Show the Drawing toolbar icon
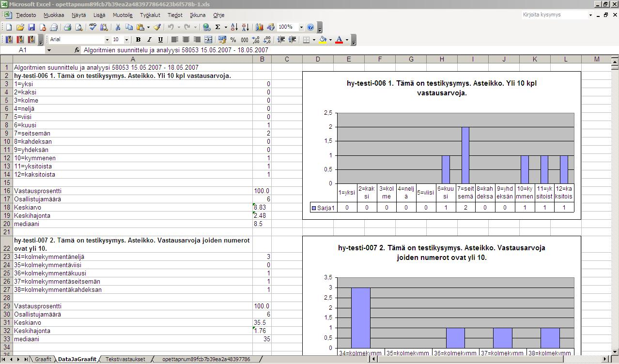The height and width of the screenshot is (364, 619). 271,27
